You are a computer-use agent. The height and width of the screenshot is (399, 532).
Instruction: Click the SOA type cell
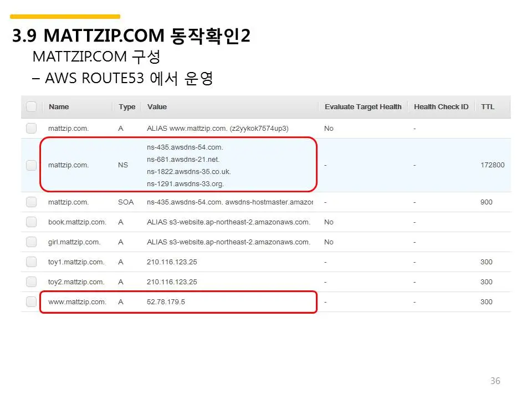pos(126,202)
